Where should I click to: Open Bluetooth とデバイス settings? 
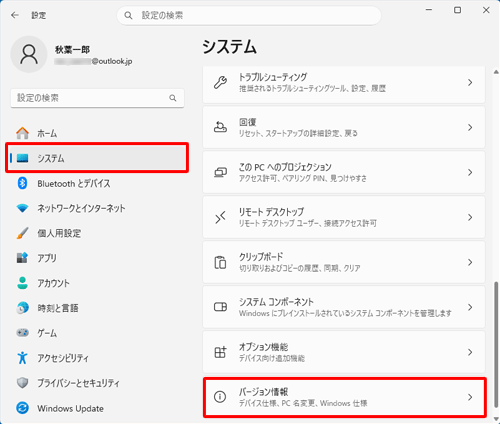[97, 183]
